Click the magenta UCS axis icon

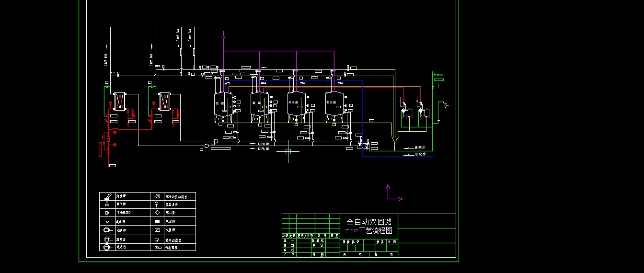pyautogui.click(x=394, y=193)
